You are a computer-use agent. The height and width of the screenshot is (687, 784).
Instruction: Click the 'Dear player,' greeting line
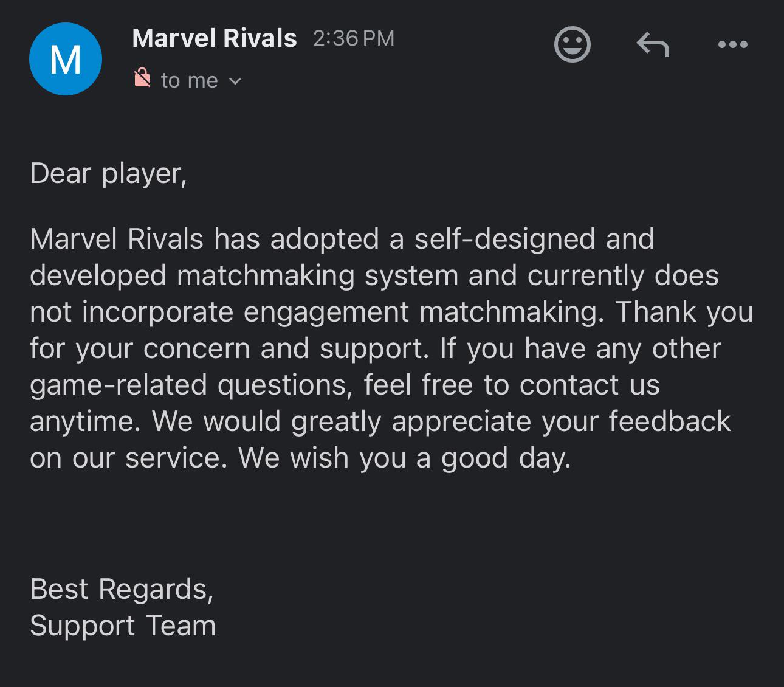[x=108, y=174]
